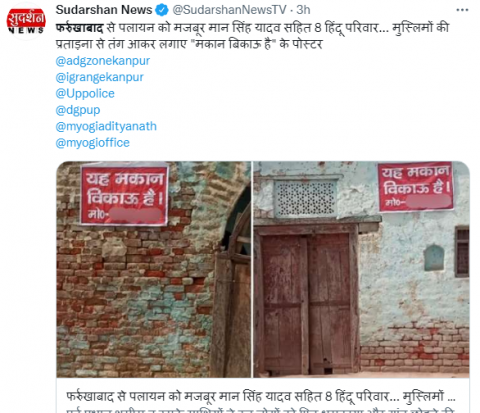The height and width of the screenshot is (413, 480).
Task: Open the @adgzonekanpur mention
Action: click(103, 61)
